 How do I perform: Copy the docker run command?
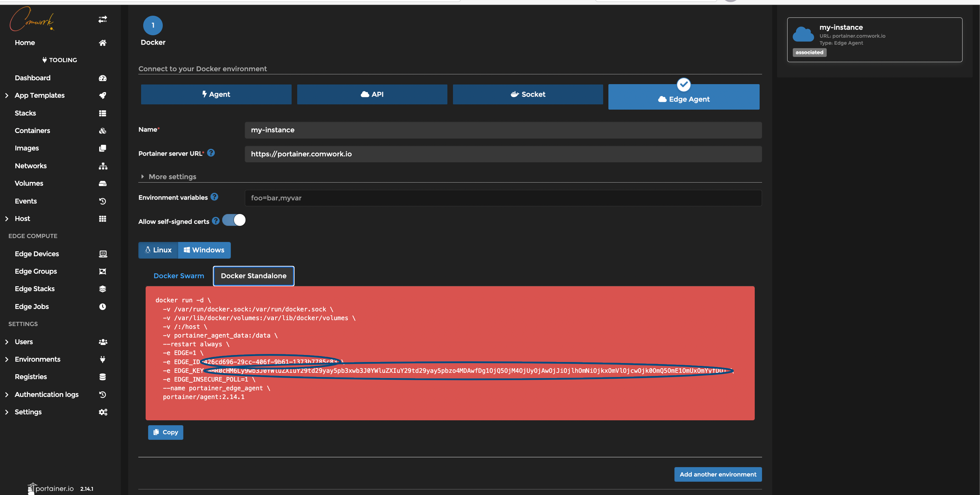click(x=166, y=432)
